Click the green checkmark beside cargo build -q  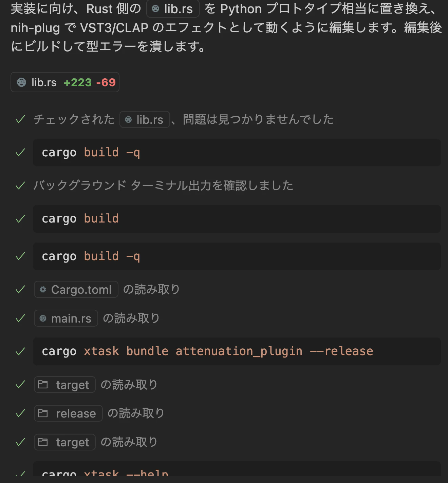[x=20, y=152]
